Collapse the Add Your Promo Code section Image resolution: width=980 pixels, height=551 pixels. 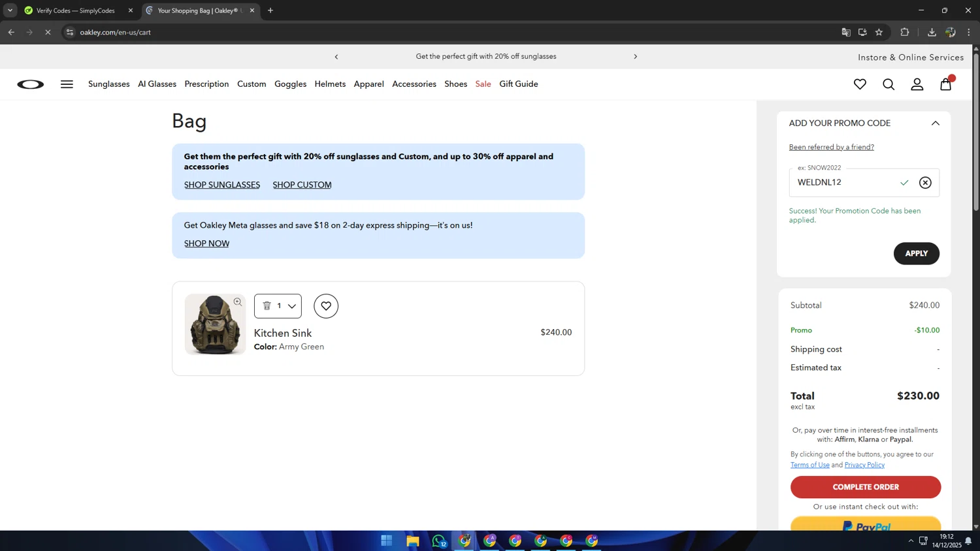click(x=936, y=123)
